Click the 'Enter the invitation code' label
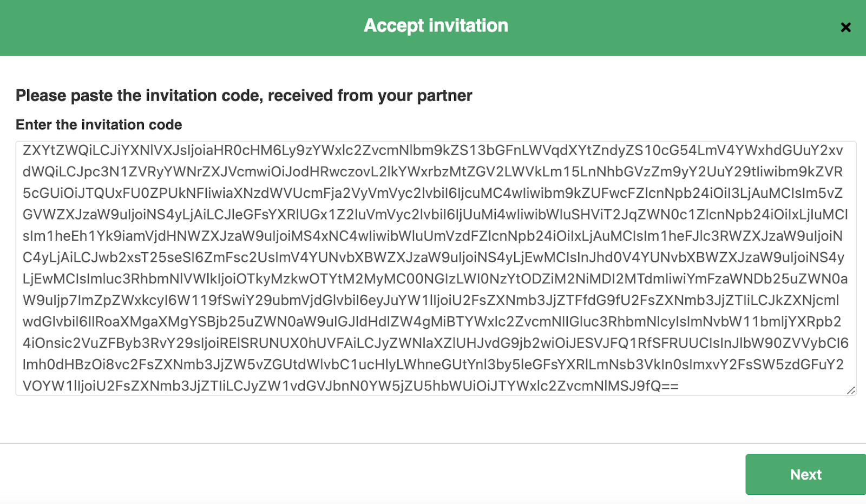 tap(99, 125)
